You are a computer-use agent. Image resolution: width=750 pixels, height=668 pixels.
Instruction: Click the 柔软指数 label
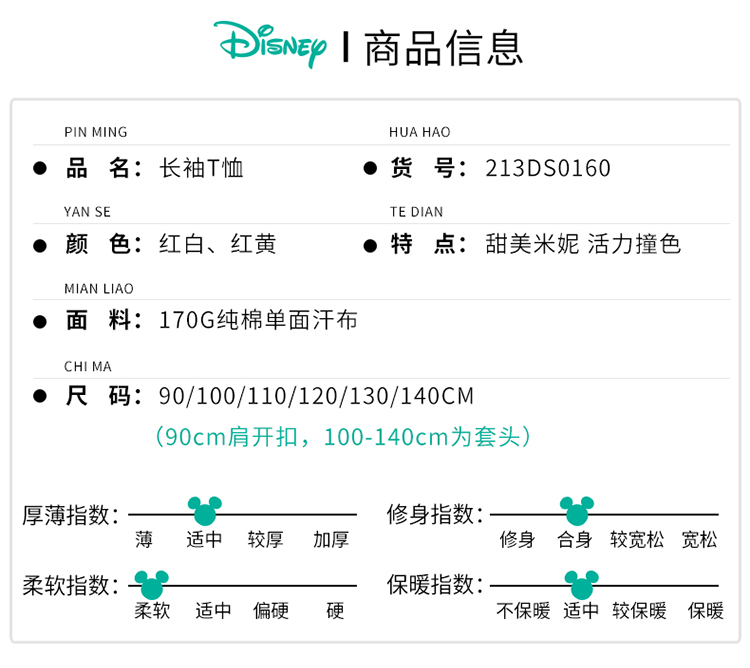pos(70,585)
